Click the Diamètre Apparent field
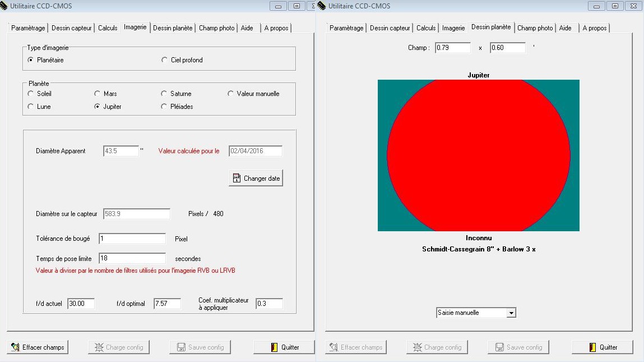Viewport: 644px width, 362px height. pyautogui.click(x=121, y=151)
